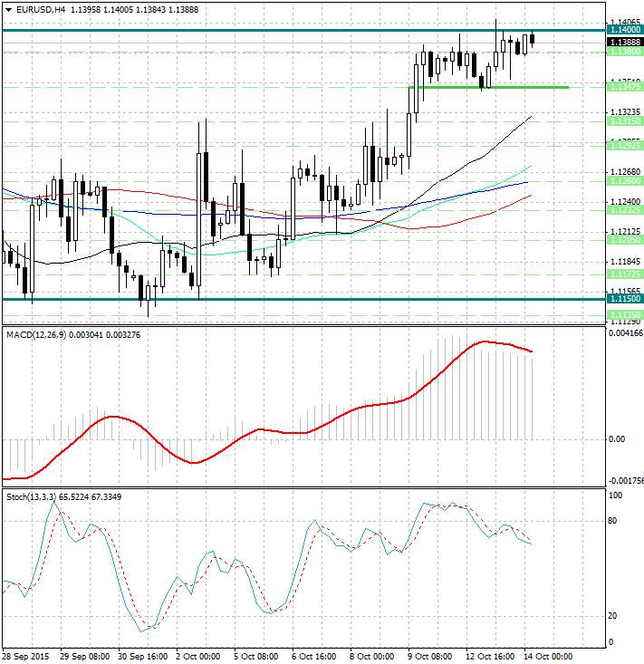Select the 1.14000 teal resistance line
The image size is (644, 664).
(x=303, y=30)
